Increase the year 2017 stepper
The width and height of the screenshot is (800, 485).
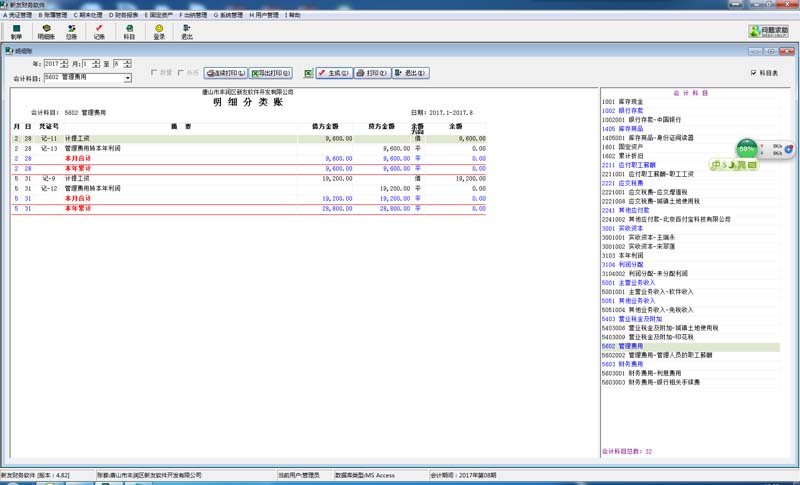point(64,61)
